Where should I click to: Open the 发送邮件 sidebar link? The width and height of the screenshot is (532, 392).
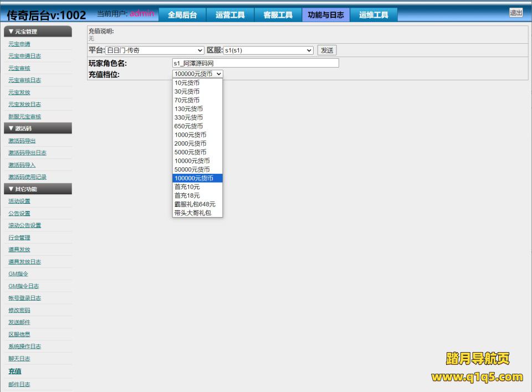coord(19,322)
